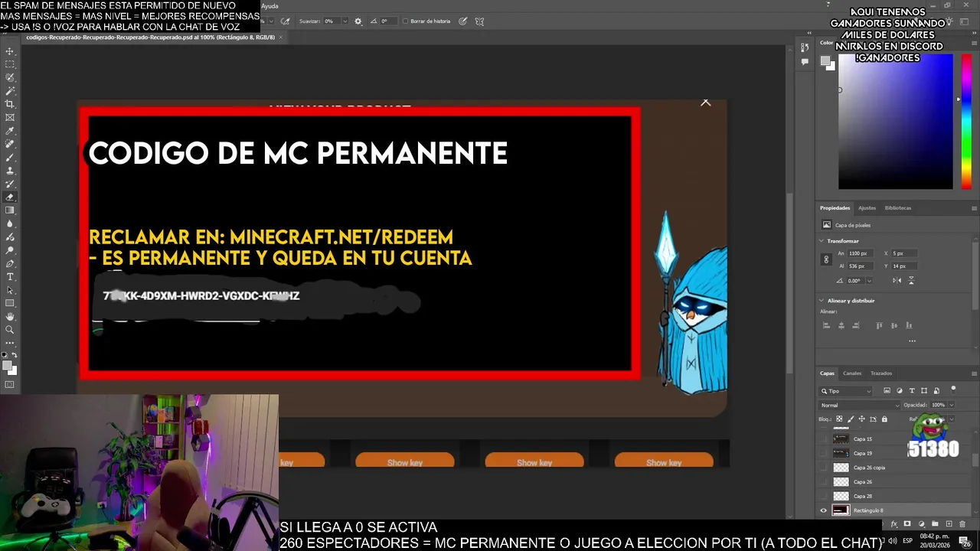Click the hue slider in Color panel
The width and height of the screenshot is (980, 551).
pyautogui.click(x=966, y=122)
